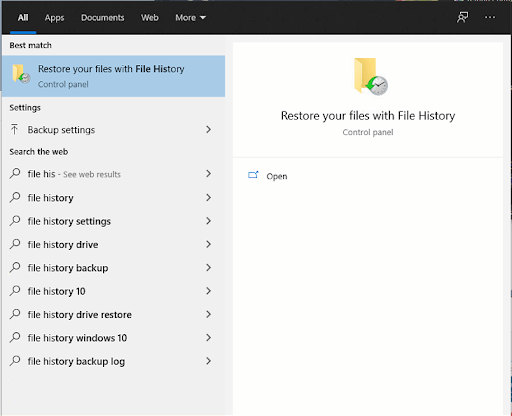This screenshot has height=416, width=512.
Task: Open Backup settings result
Action: pyautogui.click(x=113, y=130)
